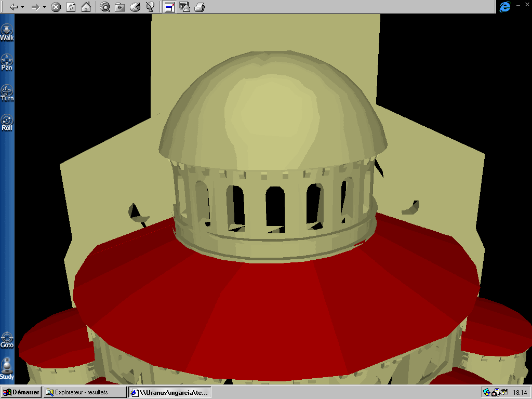Click the dome in the 3D view
Image resolution: width=532 pixels, height=399 pixels.
pos(273,110)
